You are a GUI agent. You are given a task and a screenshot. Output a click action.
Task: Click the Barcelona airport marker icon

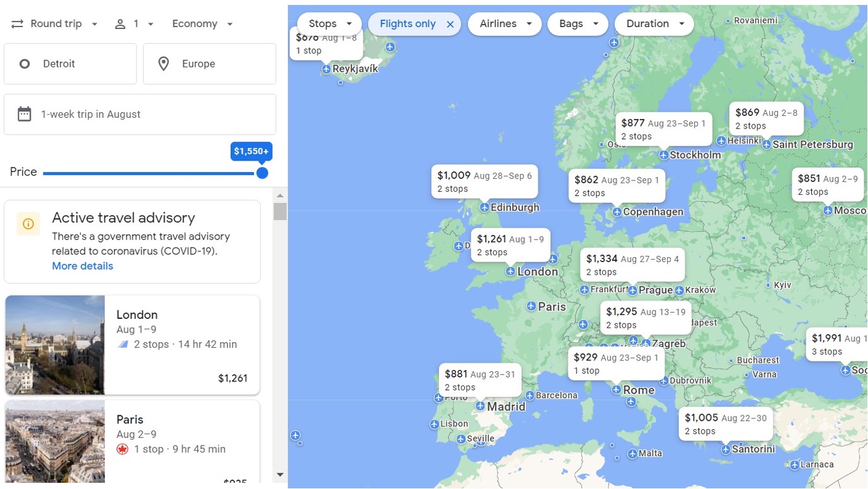click(530, 395)
